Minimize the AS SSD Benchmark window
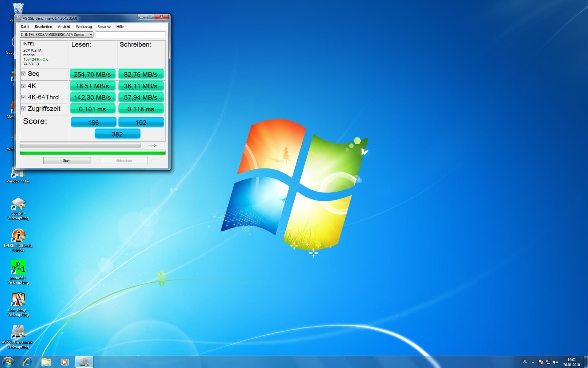The height and width of the screenshot is (368, 588). (142, 17)
